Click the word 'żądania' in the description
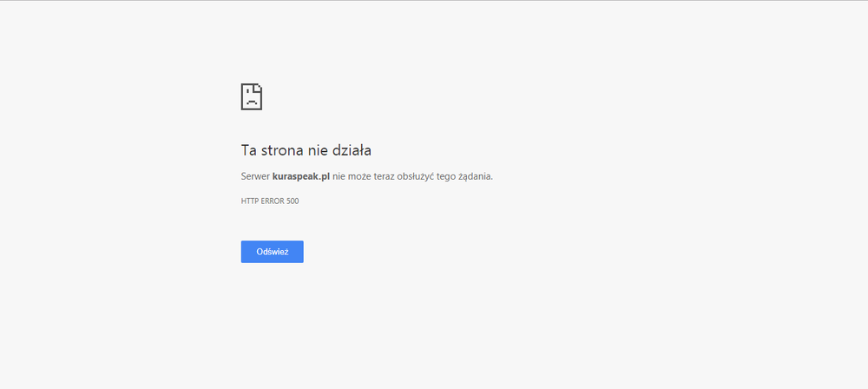 tap(474, 176)
